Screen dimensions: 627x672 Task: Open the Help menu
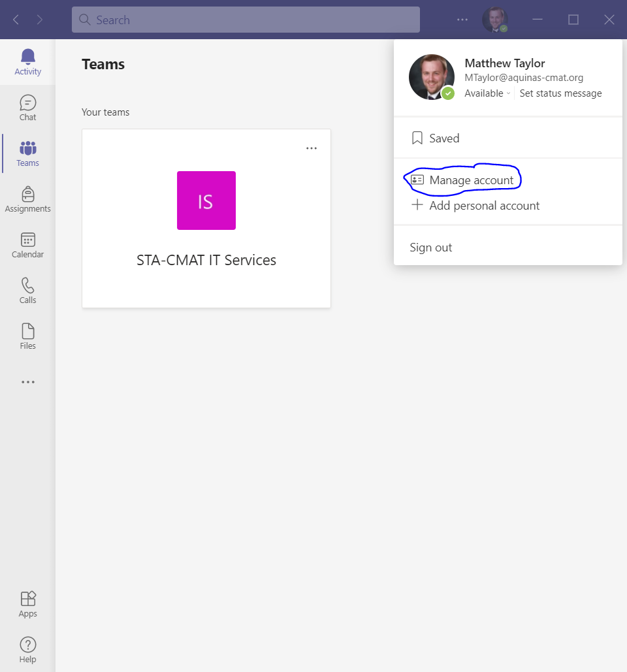coord(28,650)
